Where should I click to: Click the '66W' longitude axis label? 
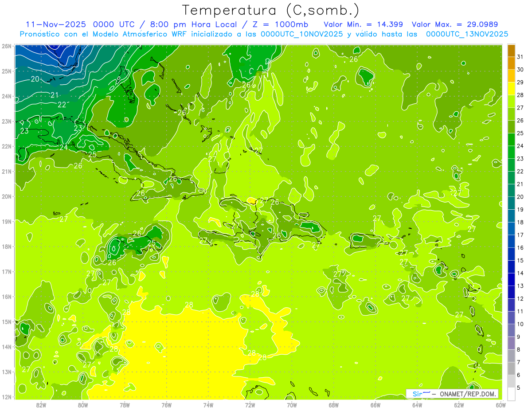pyautogui.click(x=375, y=404)
